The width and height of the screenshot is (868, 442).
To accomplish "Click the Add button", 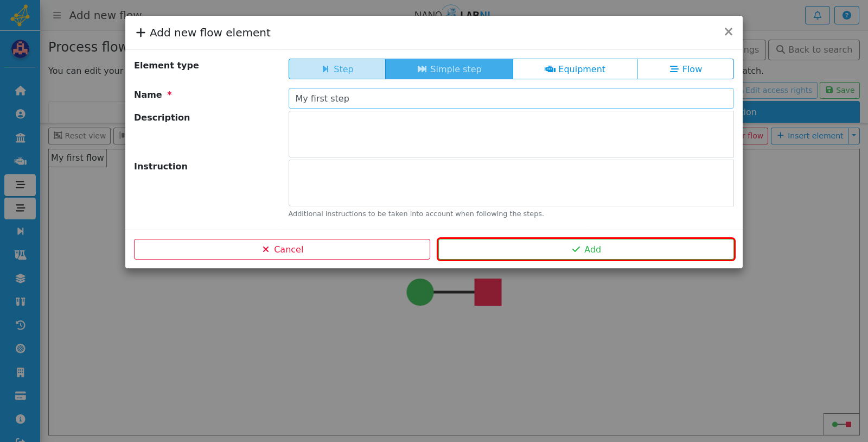I will click(586, 249).
